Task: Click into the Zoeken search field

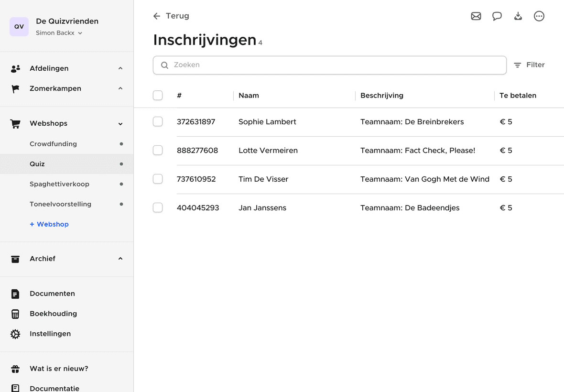Action: click(330, 65)
